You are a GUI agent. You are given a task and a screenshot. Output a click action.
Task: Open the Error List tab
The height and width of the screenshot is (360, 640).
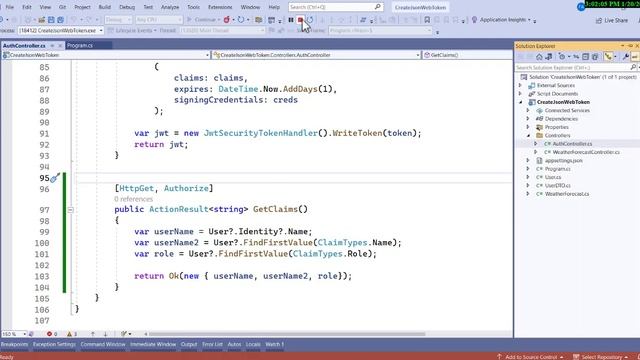pos(212,344)
